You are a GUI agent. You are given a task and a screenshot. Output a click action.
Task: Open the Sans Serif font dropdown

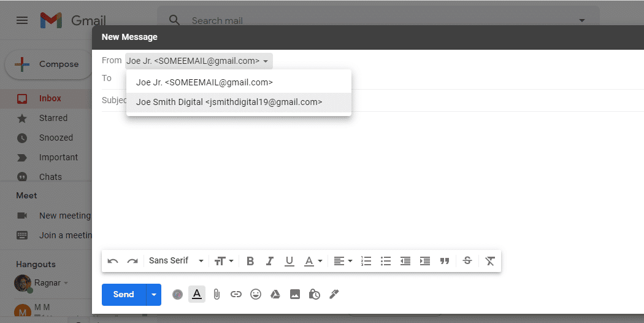pos(176,261)
